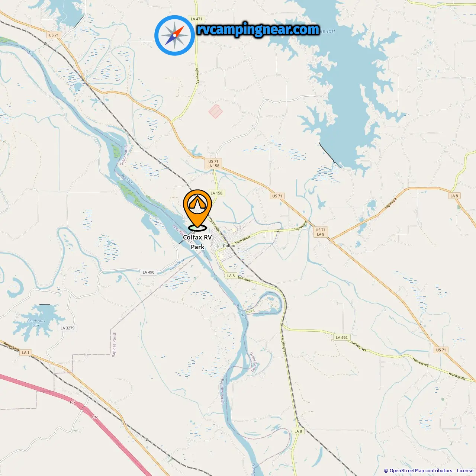Click the Colfax town label

[229, 245]
